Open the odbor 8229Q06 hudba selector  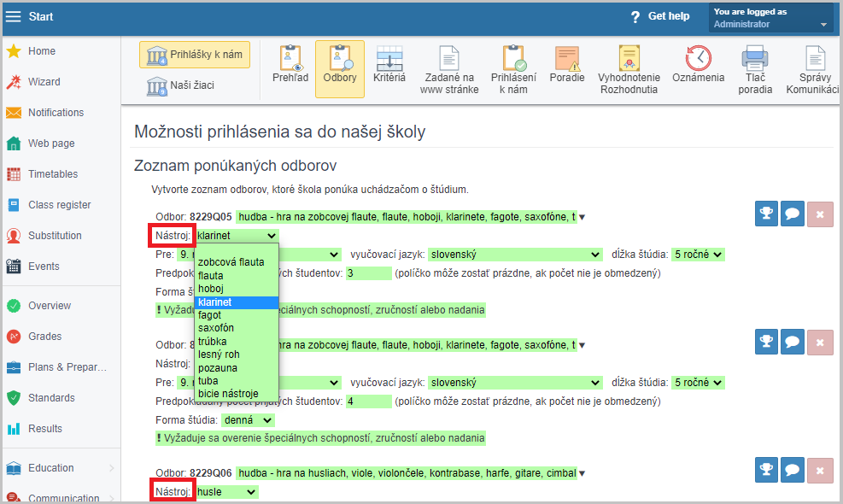tap(410, 473)
